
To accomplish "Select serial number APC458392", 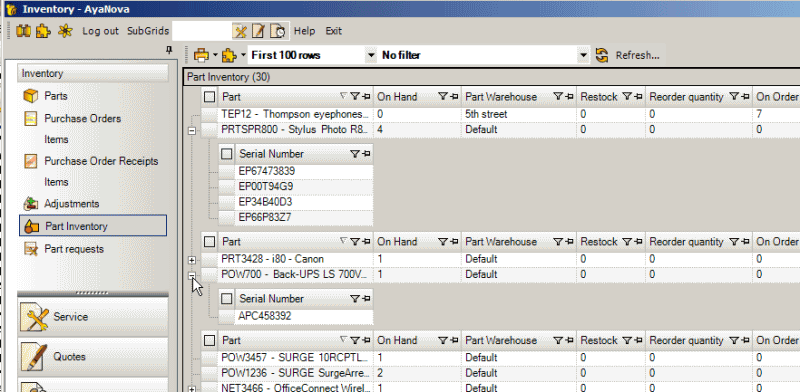I will (304, 316).
